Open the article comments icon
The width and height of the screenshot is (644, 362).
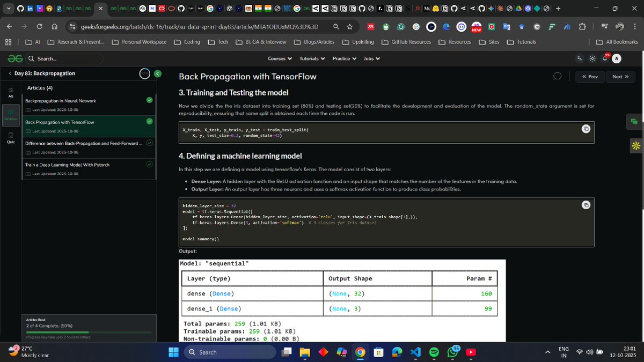[558, 77]
